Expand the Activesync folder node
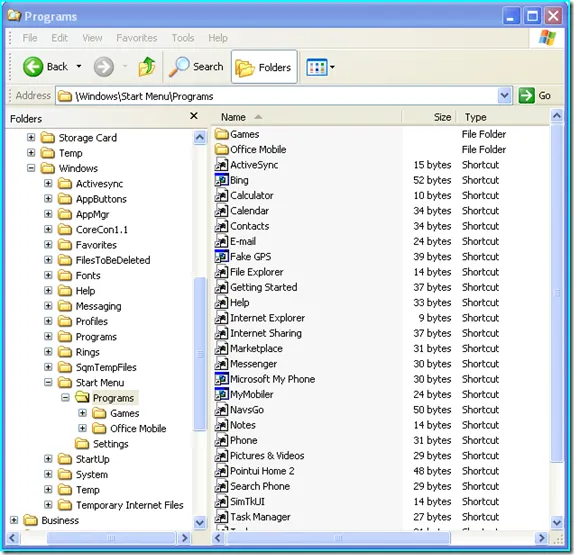Viewport: 574px width, 555px height. (x=48, y=183)
